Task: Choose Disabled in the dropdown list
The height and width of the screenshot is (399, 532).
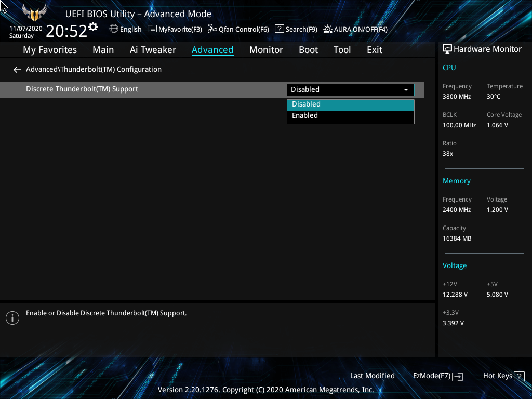Action: click(x=351, y=104)
